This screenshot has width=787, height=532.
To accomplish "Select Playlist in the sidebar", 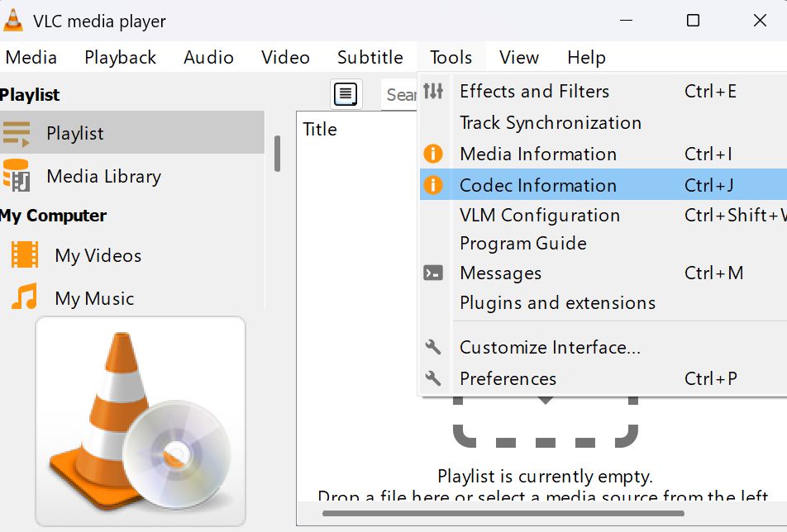I will pyautogui.click(x=132, y=133).
